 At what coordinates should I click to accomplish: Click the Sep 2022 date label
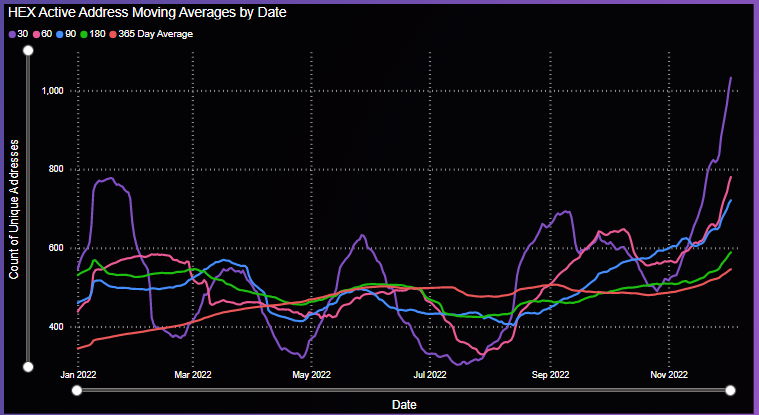click(550, 375)
